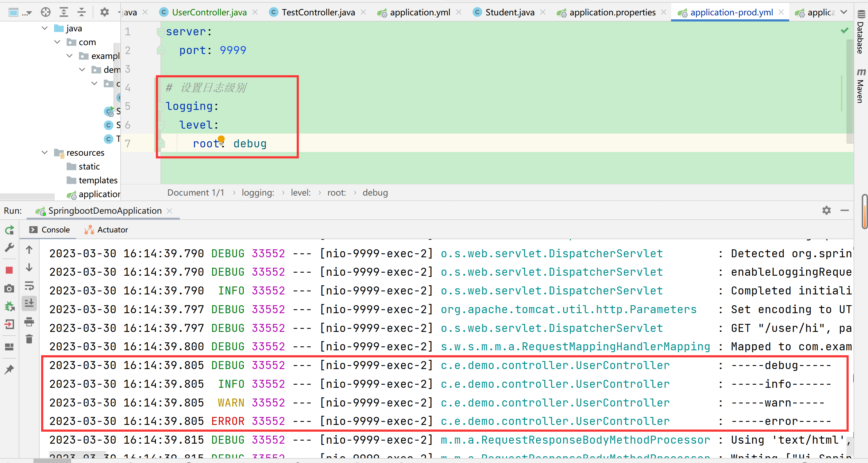Click the collapse all icon in project toolbar
Viewport: 868px width, 463px height.
(82, 13)
